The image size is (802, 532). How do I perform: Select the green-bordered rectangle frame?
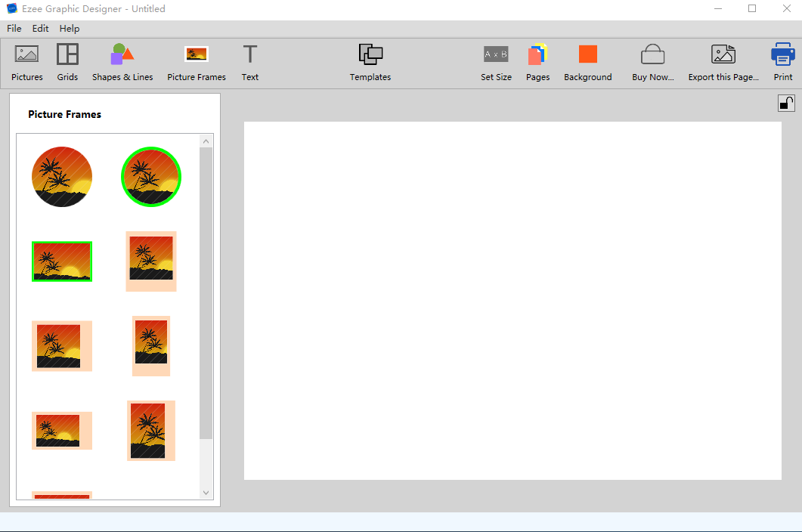[x=62, y=261]
